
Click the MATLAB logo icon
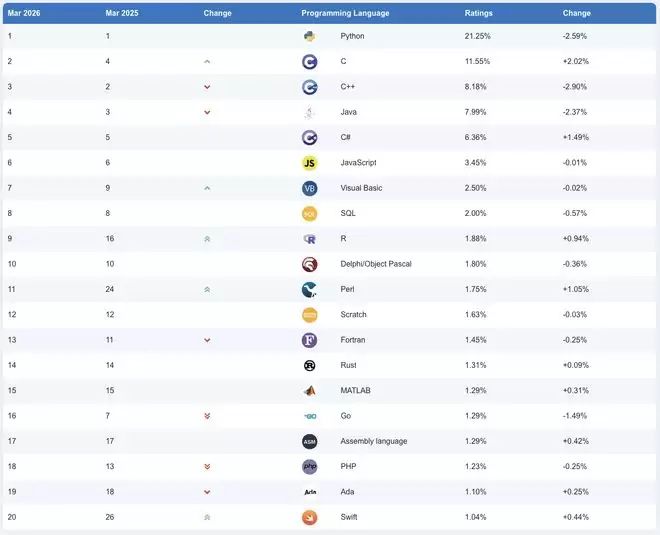pos(310,390)
